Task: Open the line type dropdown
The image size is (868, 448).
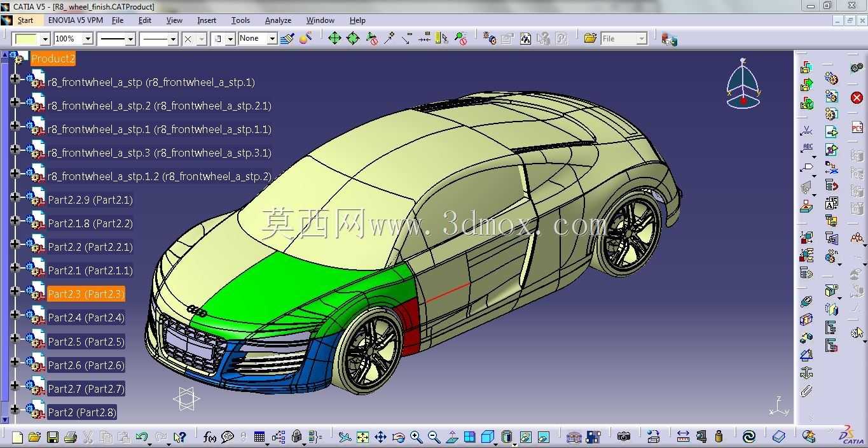Action: point(172,39)
